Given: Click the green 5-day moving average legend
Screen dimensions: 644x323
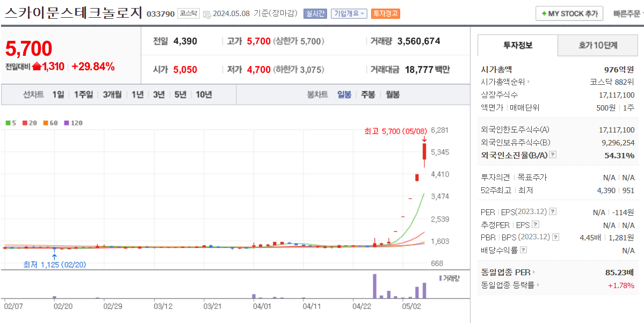Looking at the screenshot, I should pos(11,123).
